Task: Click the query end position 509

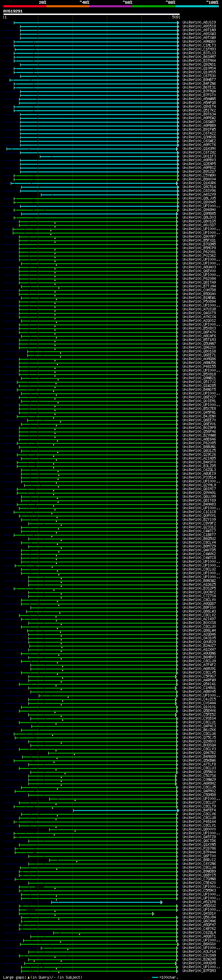Action: [175, 17]
